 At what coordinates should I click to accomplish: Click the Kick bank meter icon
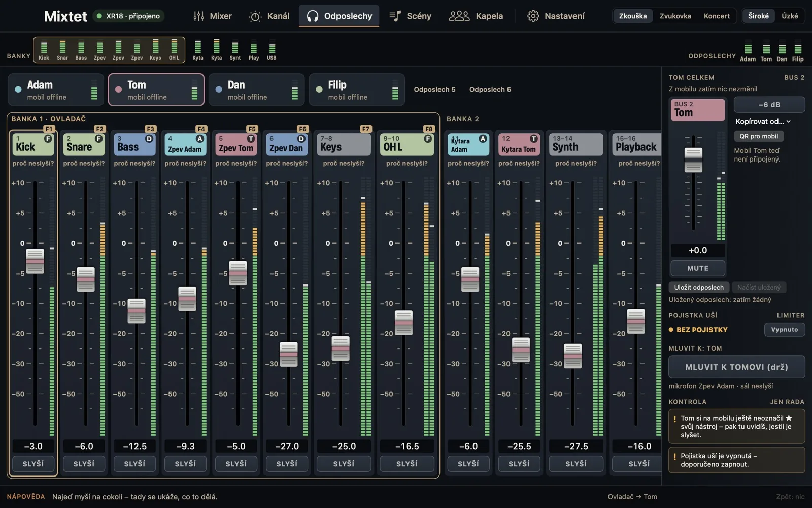(x=44, y=50)
